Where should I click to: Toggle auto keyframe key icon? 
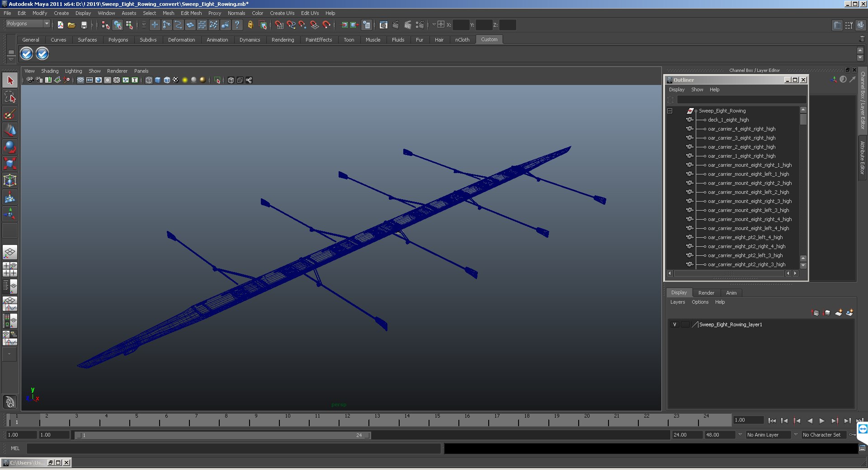[853, 435]
